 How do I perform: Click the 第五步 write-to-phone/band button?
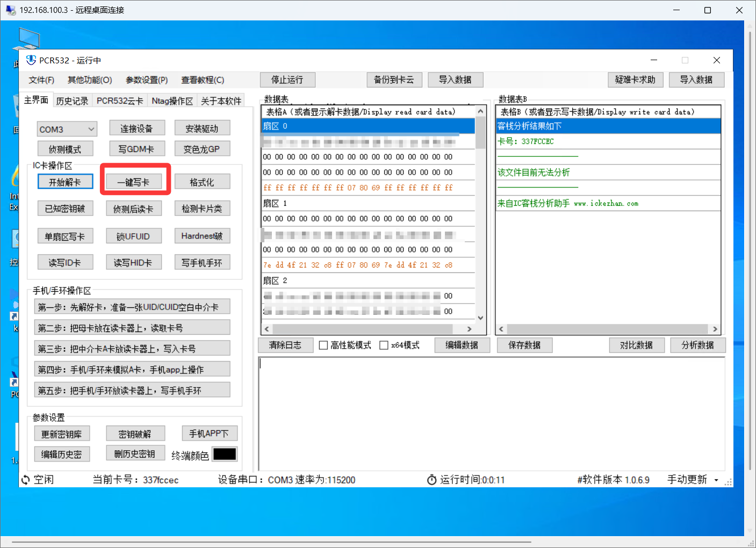click(x=132, y=390)
